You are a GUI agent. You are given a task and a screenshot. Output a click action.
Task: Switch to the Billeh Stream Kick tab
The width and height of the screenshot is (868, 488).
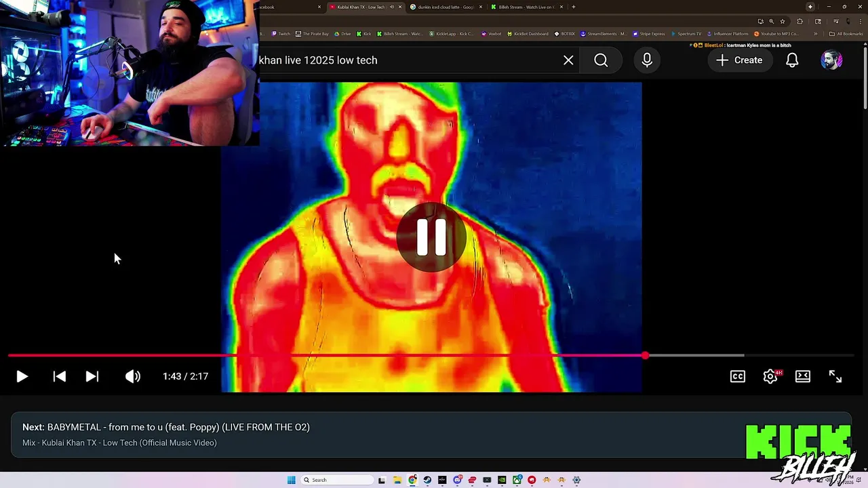526,7
